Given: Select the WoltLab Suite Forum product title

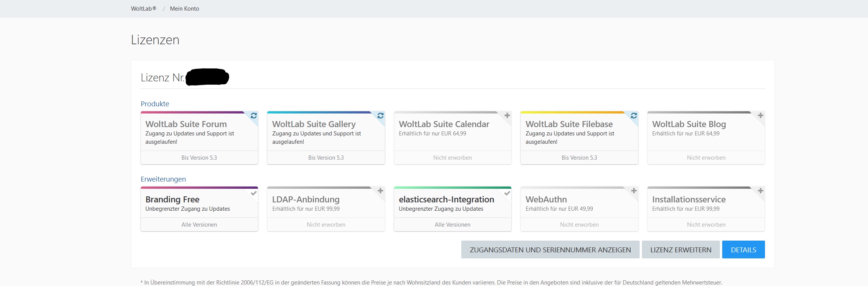Looking at the screenshot, I should tap(186, 124).
